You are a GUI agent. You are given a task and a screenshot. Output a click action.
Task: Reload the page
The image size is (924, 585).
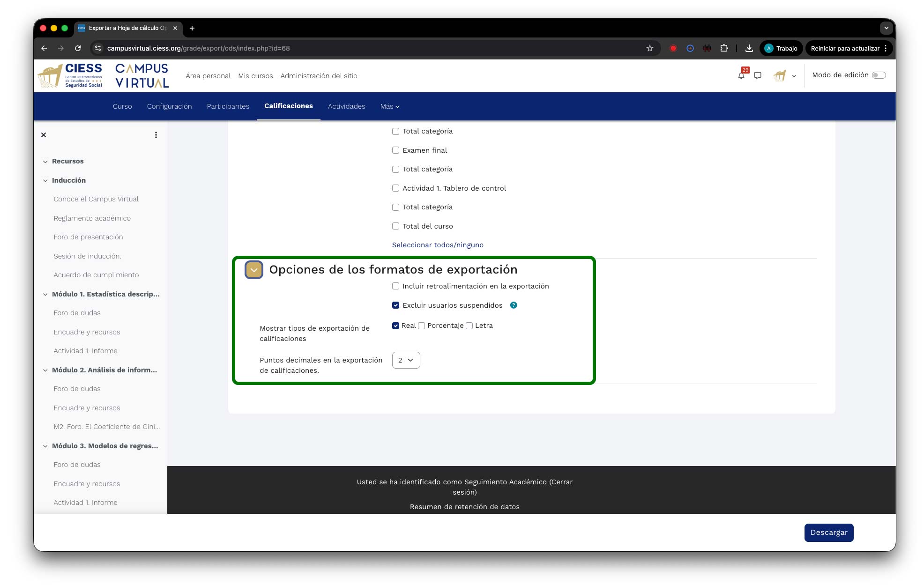(78, 48)
